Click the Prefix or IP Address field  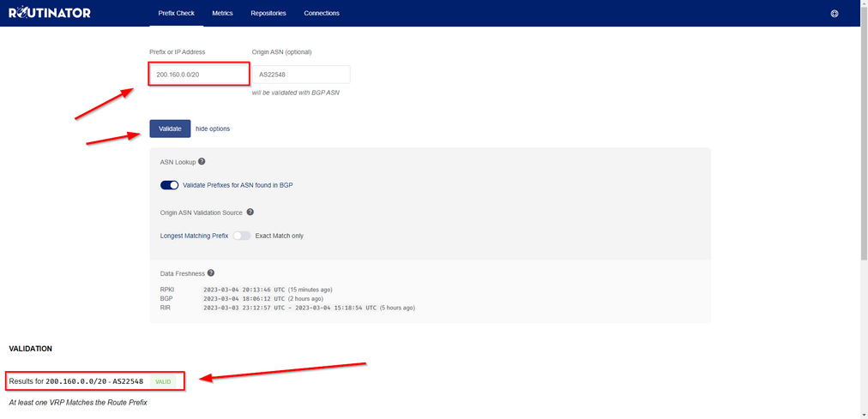click(x=199, y=75)
